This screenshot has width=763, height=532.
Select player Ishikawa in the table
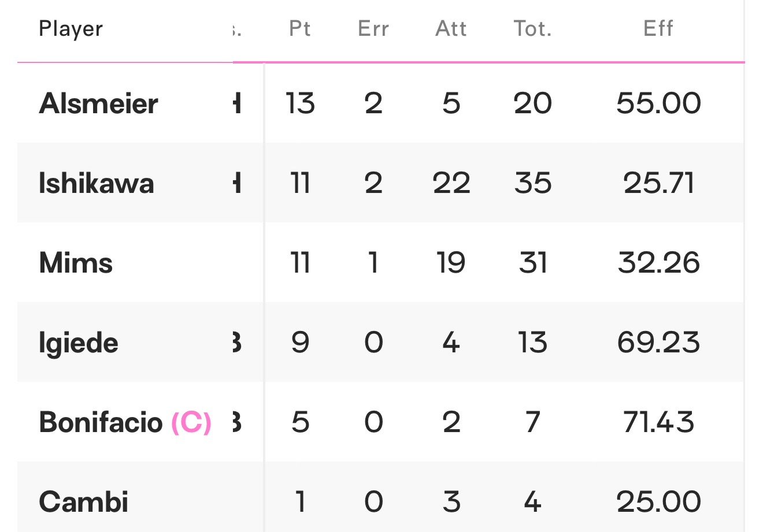click(97, 184)
